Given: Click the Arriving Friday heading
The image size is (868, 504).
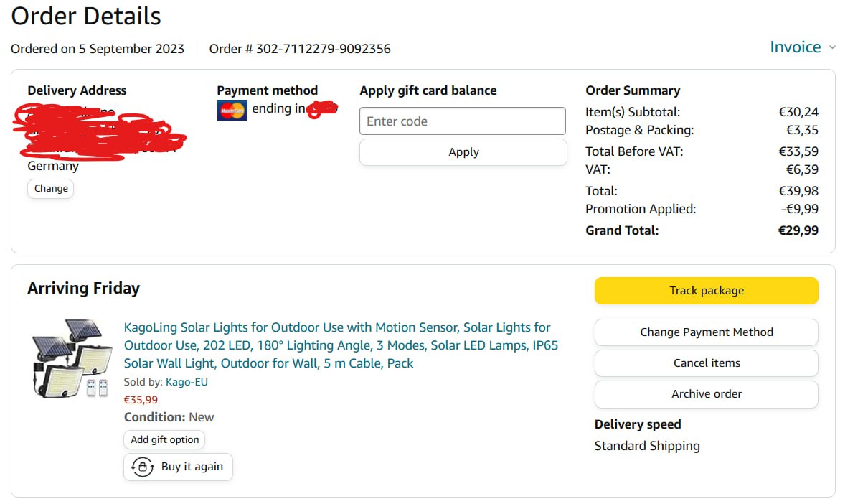Looking at the screenshot, I should click(x=83, y=289).
